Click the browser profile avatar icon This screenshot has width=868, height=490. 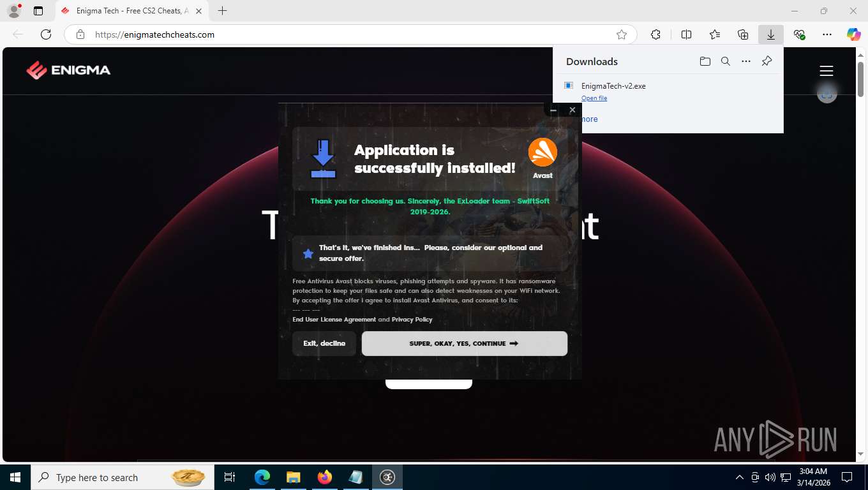[14, 11]
